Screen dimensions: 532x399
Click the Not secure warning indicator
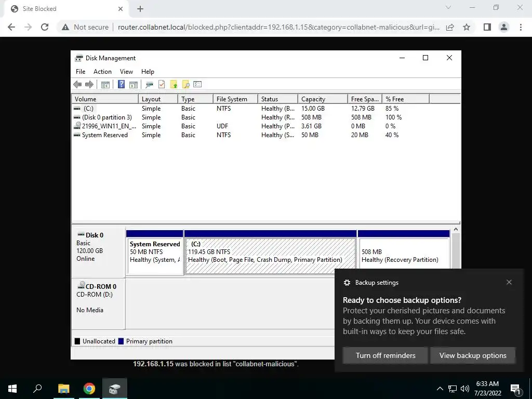tap(86, 27)
